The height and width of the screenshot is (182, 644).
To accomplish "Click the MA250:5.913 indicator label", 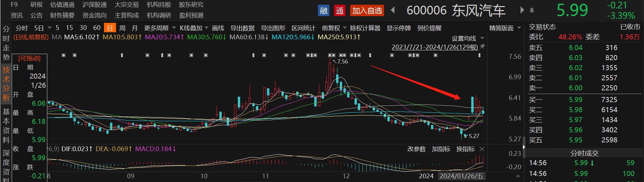I will [x=339, y=37].
